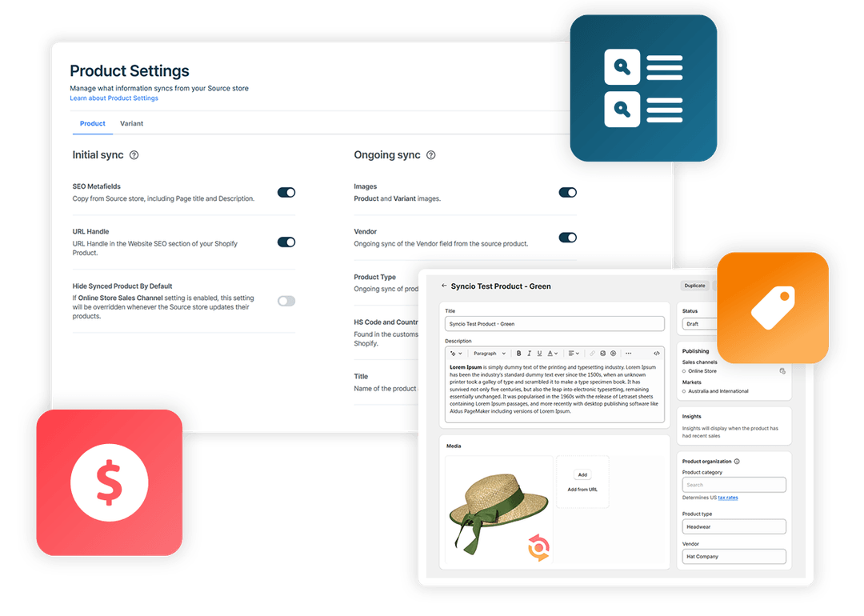
Task: Open the code view in the description editor
Action: (x=657, y=353)
